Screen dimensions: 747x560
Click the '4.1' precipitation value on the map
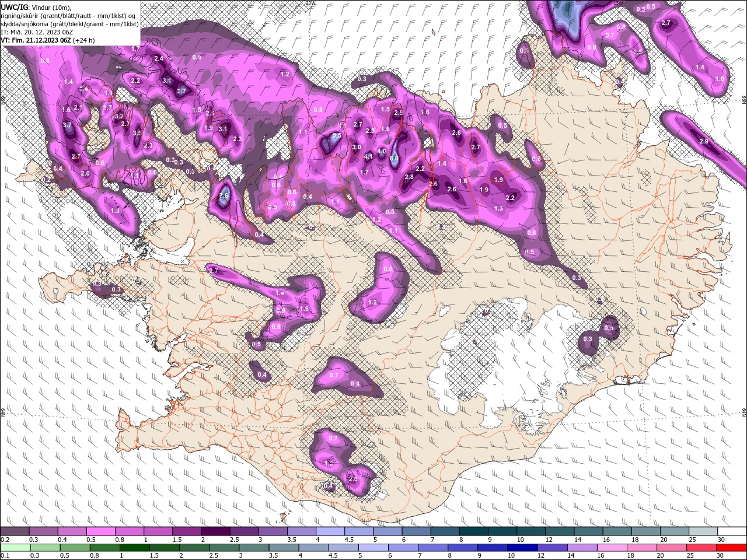(x=368, y=157)
